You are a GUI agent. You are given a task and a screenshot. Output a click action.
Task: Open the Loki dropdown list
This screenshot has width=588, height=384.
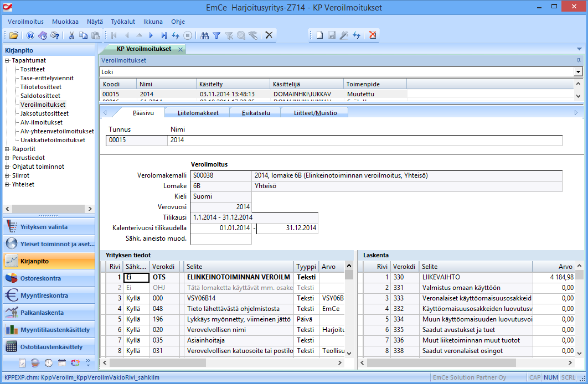coord(578,72)
